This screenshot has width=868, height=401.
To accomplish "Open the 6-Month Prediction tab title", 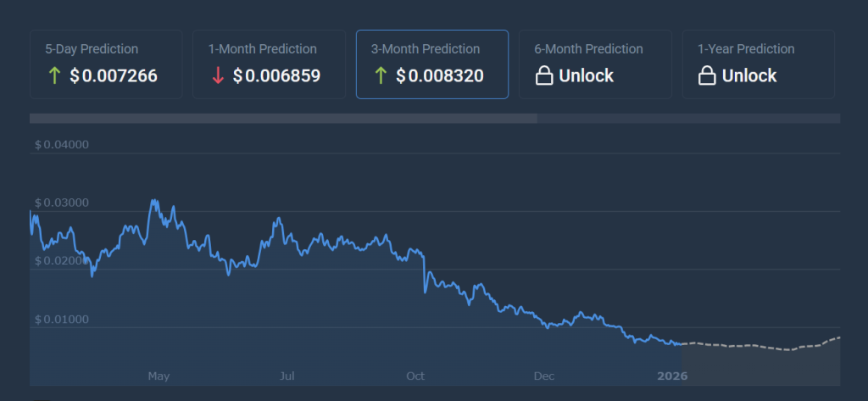I will coord(588,49).
